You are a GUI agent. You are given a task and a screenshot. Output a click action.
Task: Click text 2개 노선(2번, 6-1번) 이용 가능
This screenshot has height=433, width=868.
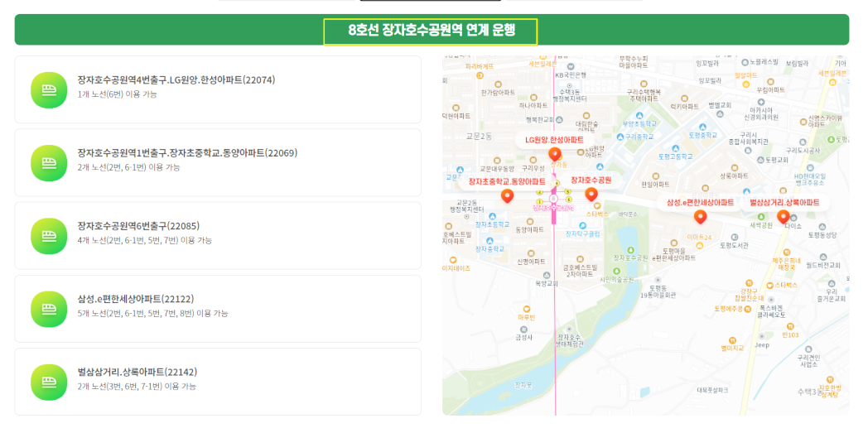click(x=129, y=167)
